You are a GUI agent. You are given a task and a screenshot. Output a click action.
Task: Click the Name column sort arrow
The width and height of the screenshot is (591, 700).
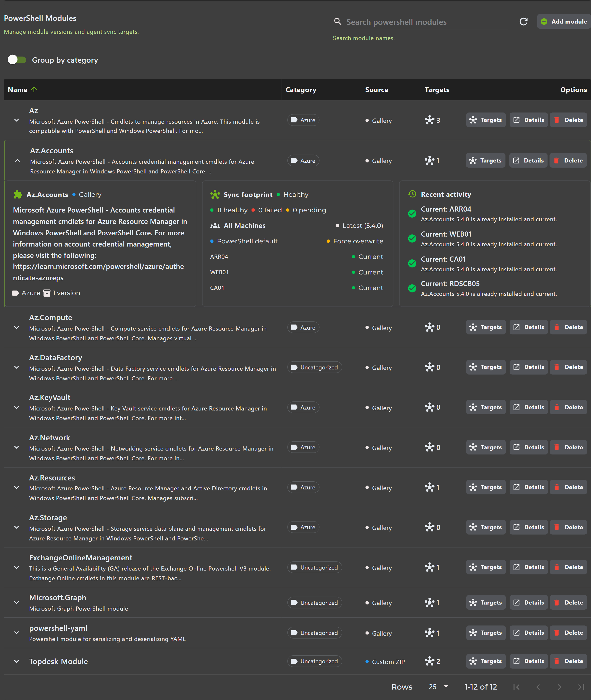[34, 89]
